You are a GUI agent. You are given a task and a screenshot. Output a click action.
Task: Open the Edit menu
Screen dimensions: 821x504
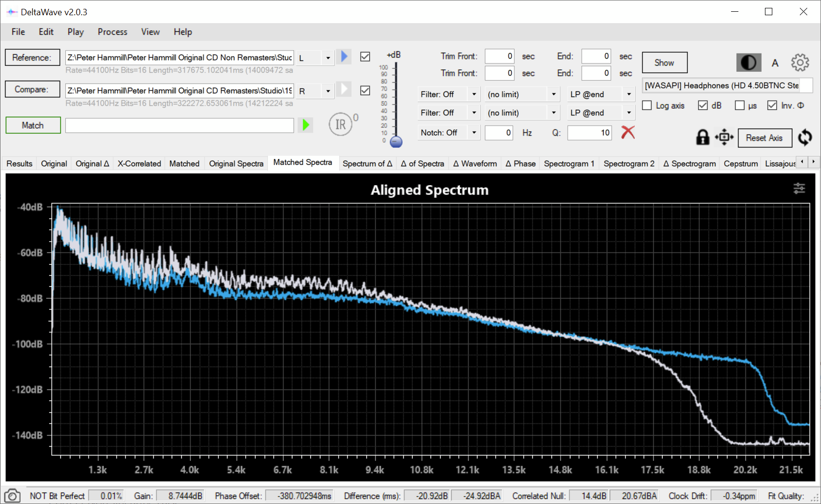tap(46, 32)
